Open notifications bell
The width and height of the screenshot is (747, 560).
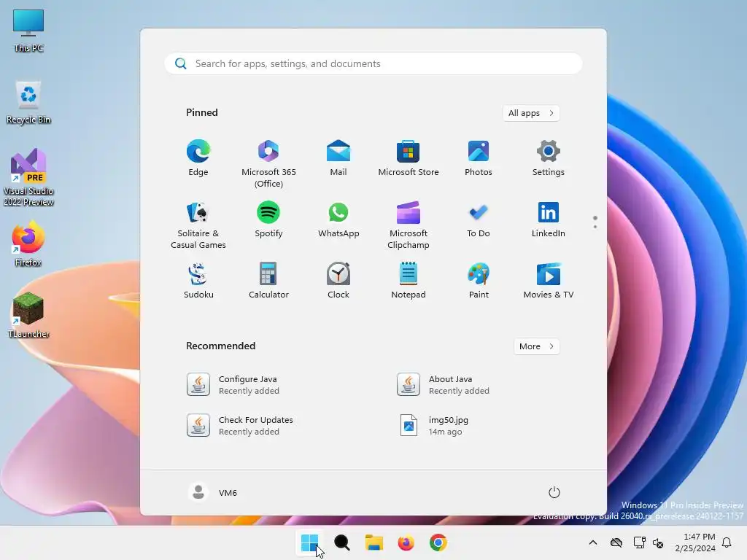coord(727,542)
